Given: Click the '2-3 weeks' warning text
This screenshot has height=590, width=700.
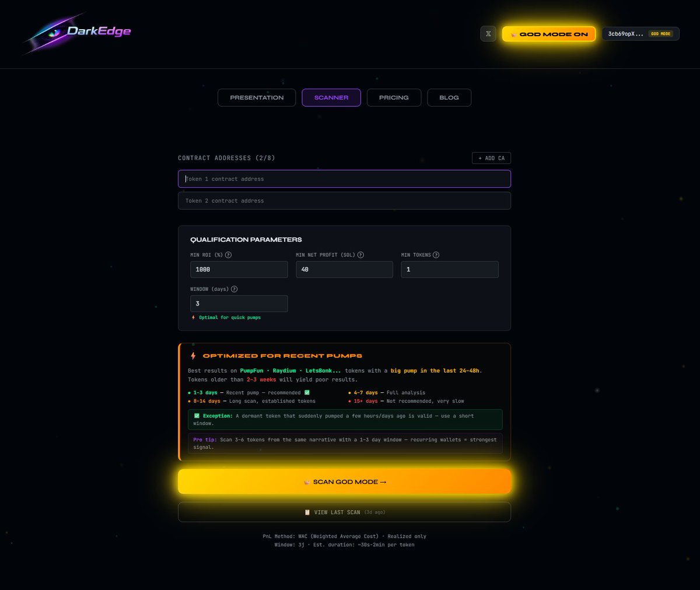Looking at the screenshot, I should [x=261, y=380].
